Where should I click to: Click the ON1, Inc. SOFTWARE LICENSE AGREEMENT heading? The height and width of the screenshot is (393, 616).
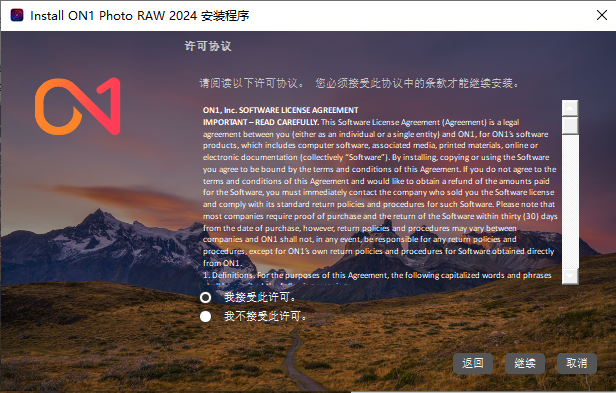(280, 110)
